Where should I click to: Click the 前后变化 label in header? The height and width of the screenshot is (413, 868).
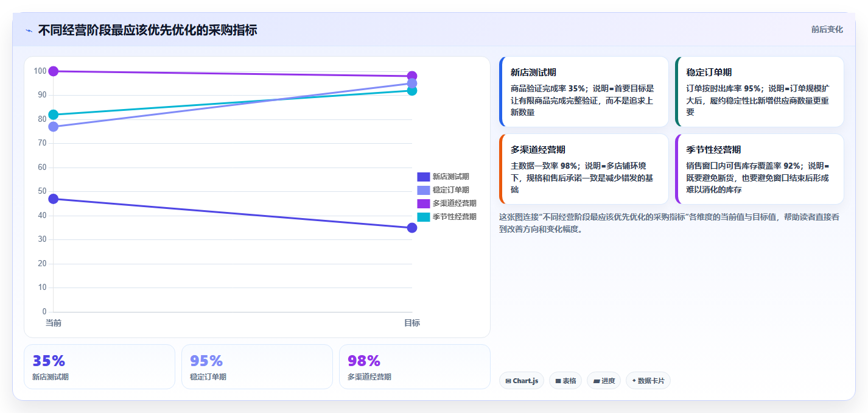(827, 29)
